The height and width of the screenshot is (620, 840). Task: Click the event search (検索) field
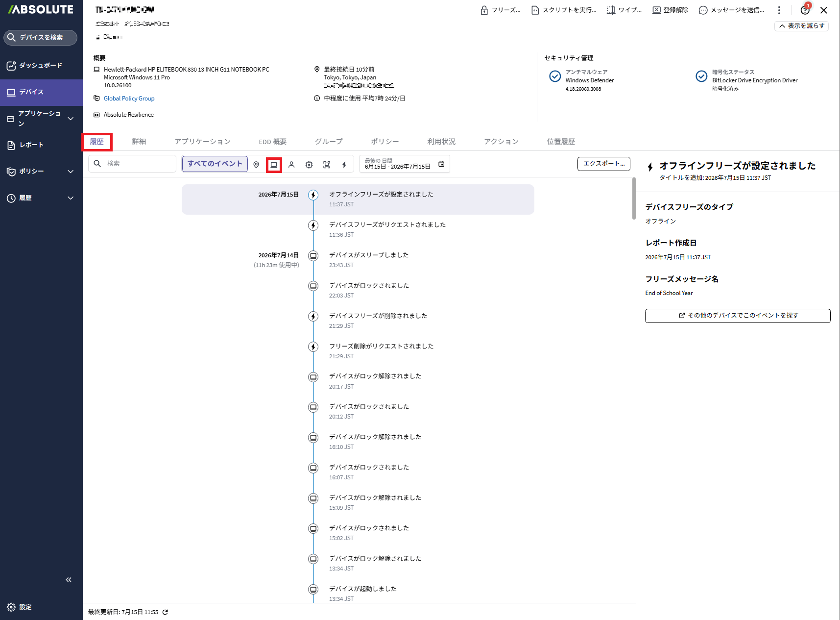point(132,164)
